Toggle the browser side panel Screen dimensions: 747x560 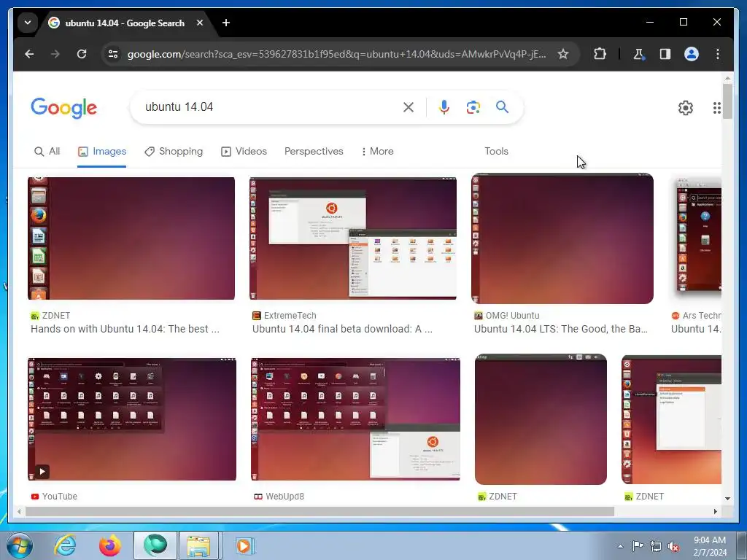(x=665, y=54)
